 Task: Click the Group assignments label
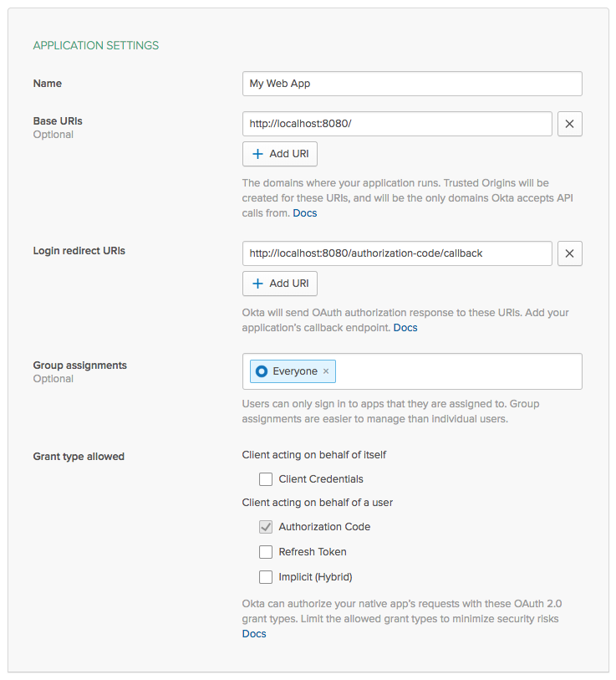[x=80, y=366]
